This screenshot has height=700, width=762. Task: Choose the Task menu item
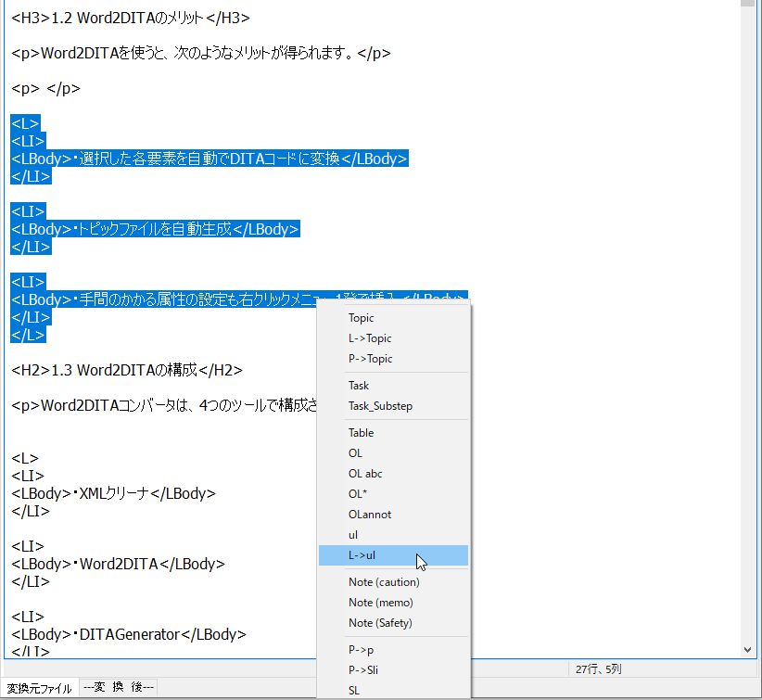(393, 386)
